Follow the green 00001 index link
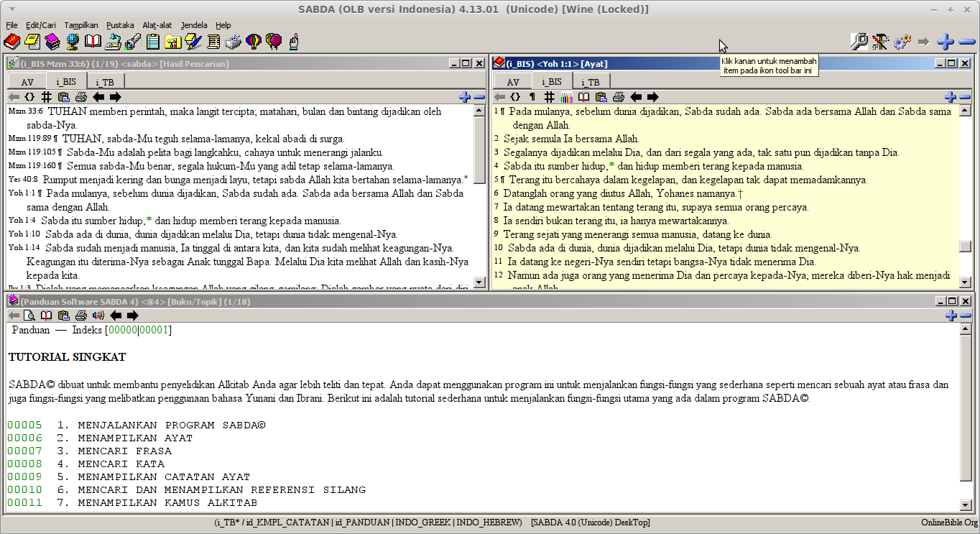Image resolution: width=980 pixels, height=534 pixels. pos(155,330)
